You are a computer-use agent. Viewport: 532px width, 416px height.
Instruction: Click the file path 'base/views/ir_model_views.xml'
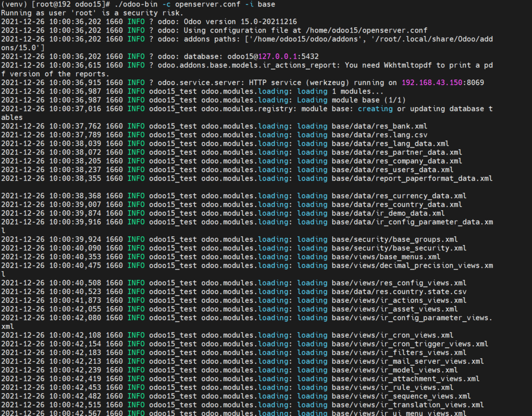[394, 370]
